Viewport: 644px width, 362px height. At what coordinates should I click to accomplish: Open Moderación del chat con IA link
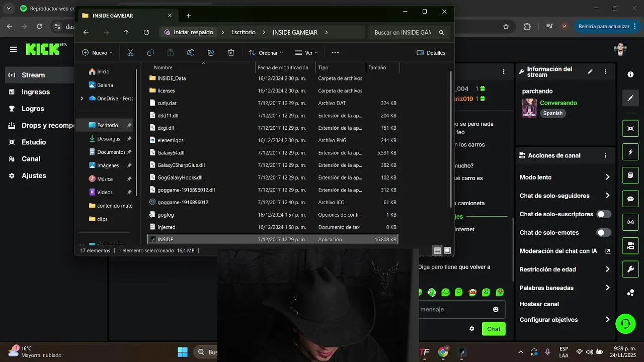point(565,251)
